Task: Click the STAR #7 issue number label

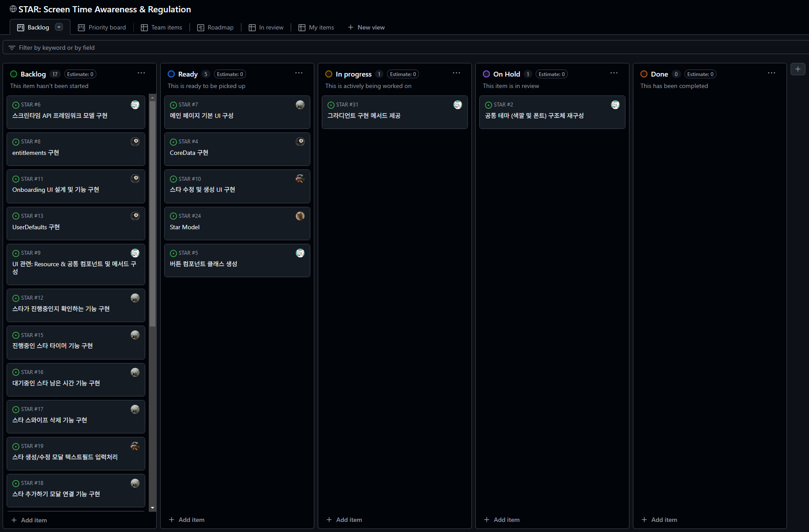Action: pos(188,105)
